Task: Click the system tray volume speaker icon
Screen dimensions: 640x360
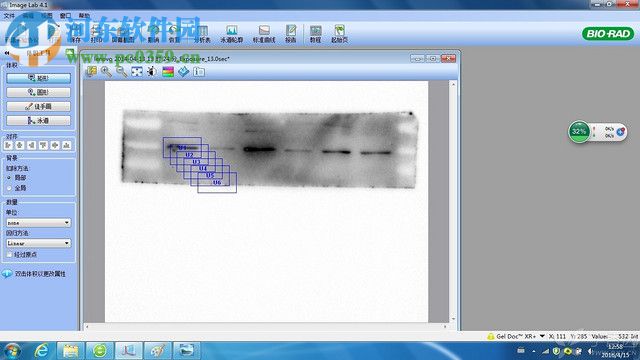Action: pos(590,351)
